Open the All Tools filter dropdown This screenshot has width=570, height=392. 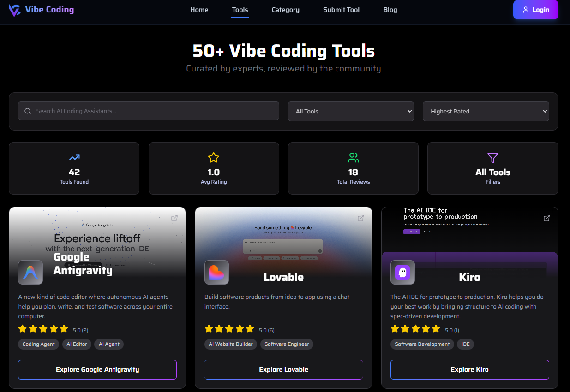point(350,111)
